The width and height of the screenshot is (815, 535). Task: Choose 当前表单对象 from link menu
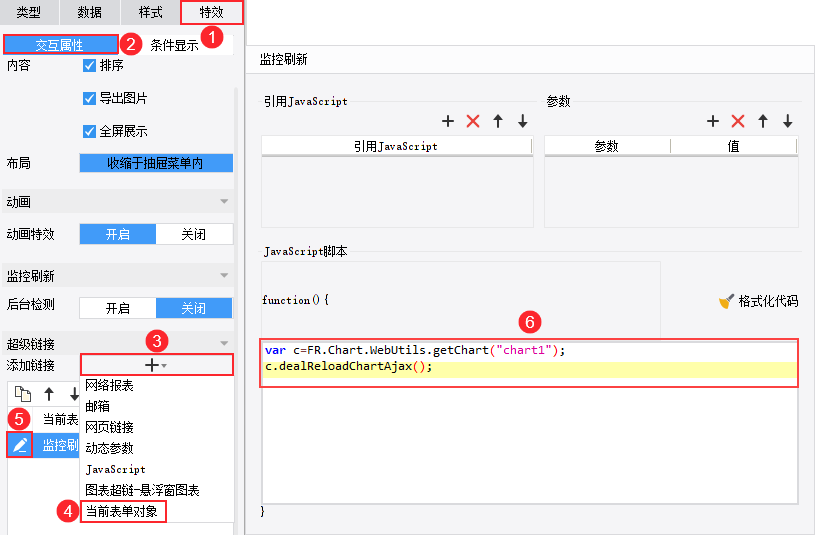tap(123, 511)
